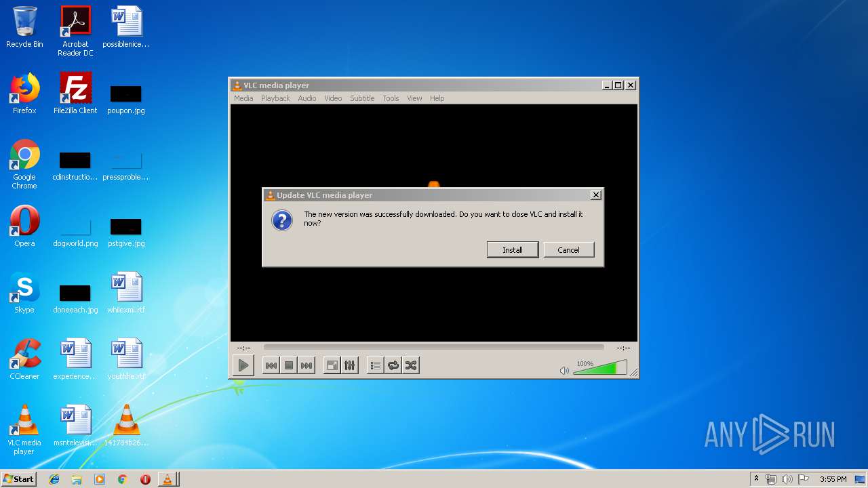868x488 pixels.
Task: Click the Previous media button
Action: pos(271,365)
